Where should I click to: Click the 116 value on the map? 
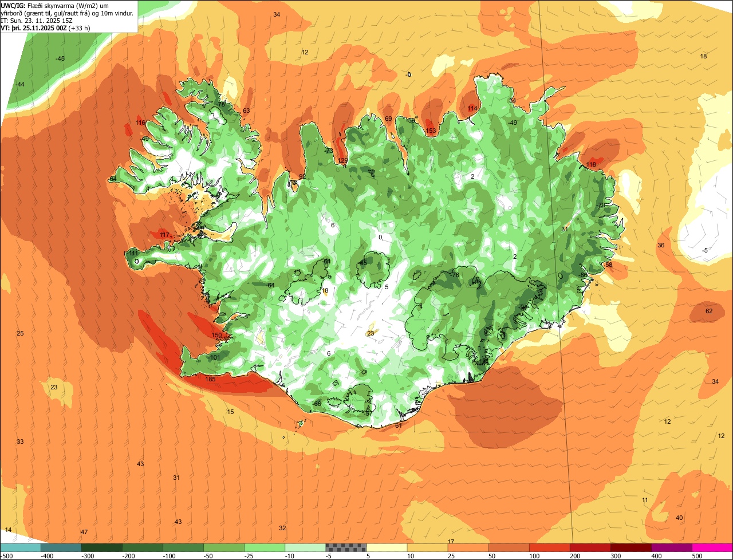click(x=140, y=123)
